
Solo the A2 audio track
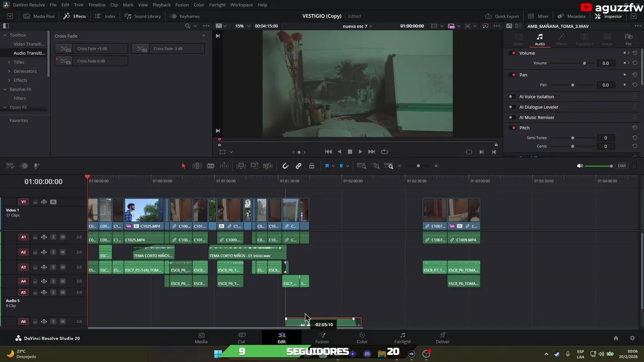click(53, 252)
